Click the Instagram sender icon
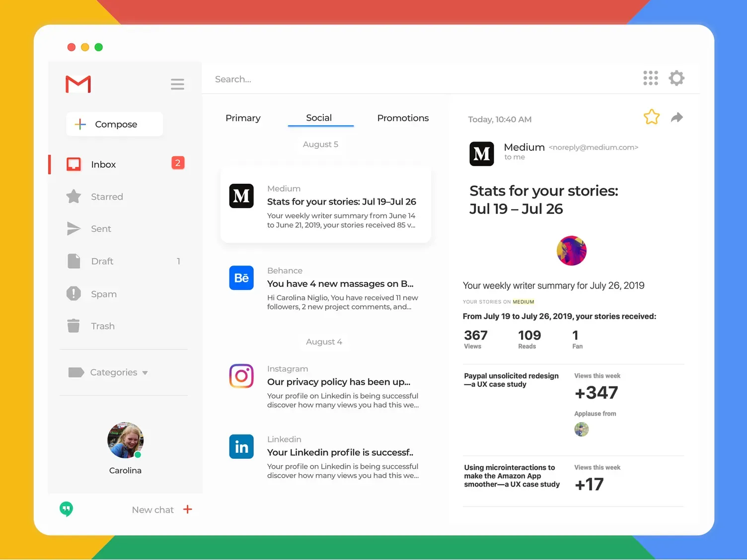 [x=241, y=376]
